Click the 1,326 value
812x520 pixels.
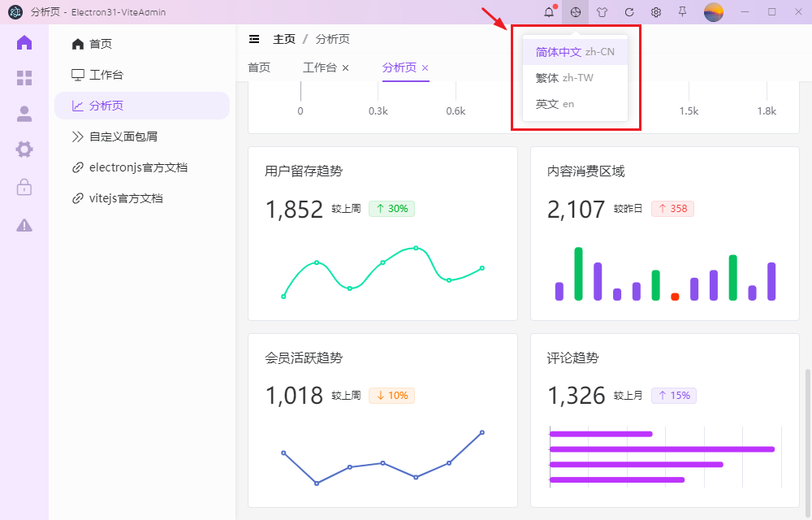click(x=576, y=396)
